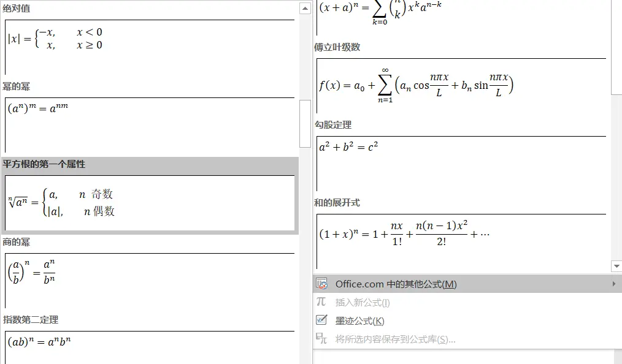Expand submenu arrow beside Office.com 其他公式
The image size is (622, 364).
coord(613,284)
